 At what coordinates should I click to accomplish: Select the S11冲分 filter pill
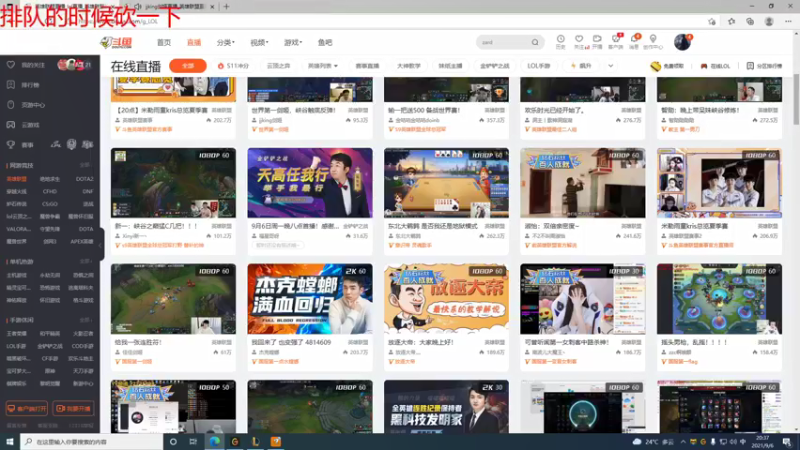233,66
